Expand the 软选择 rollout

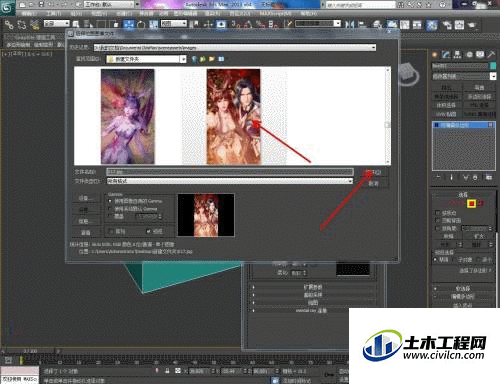click(464, 288)
